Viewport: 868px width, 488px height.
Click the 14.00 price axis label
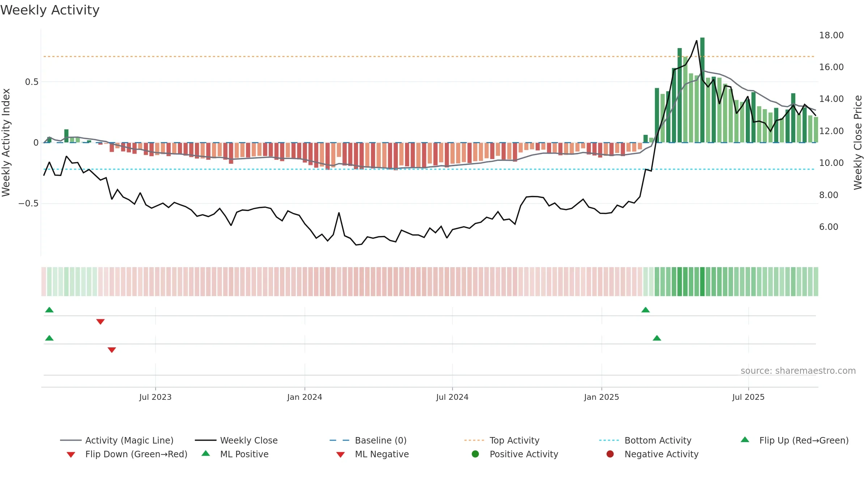click(831, 99)
